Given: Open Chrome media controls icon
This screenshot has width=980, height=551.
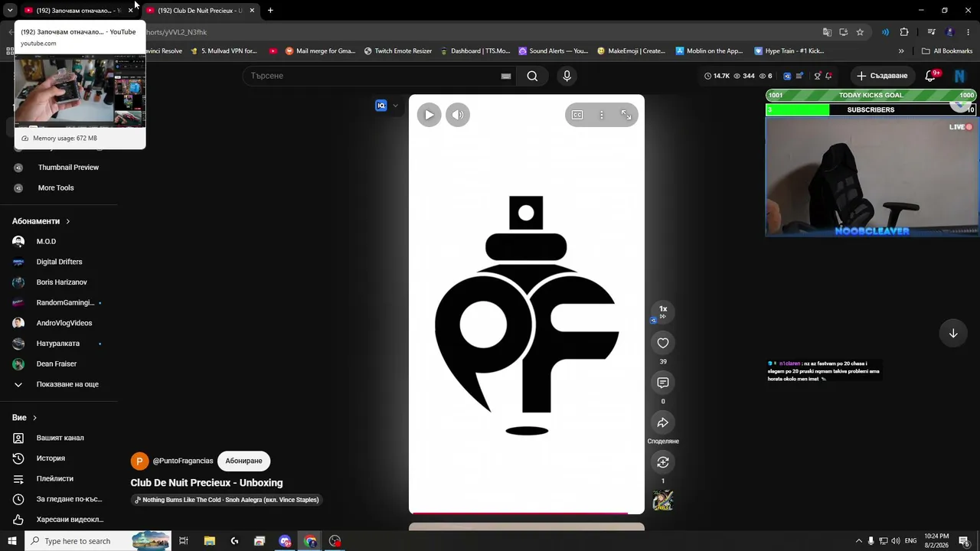Looking at the screenshot, I should (931, 32).
